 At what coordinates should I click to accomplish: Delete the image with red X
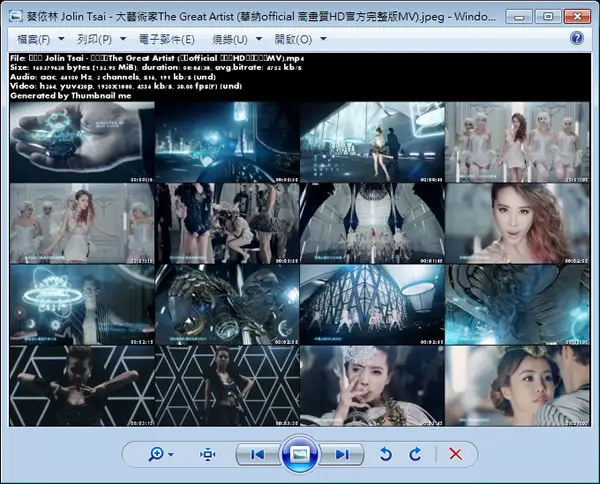[455, 454]
